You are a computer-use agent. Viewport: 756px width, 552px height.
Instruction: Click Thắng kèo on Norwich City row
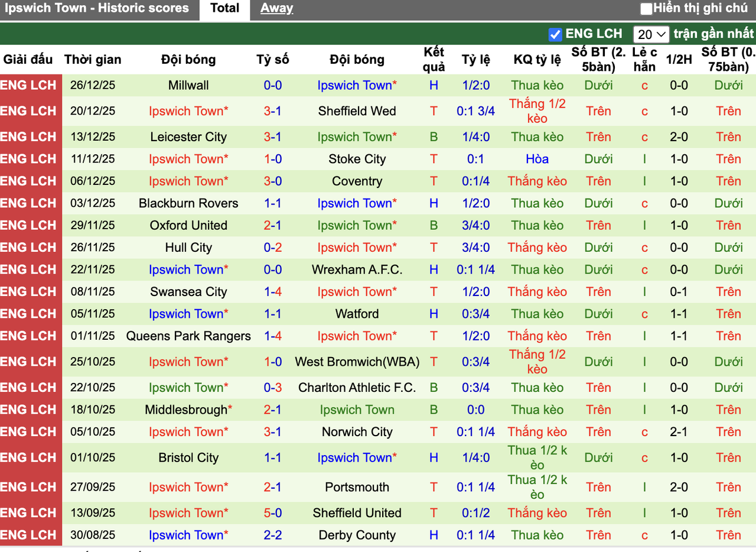point(537,432)
